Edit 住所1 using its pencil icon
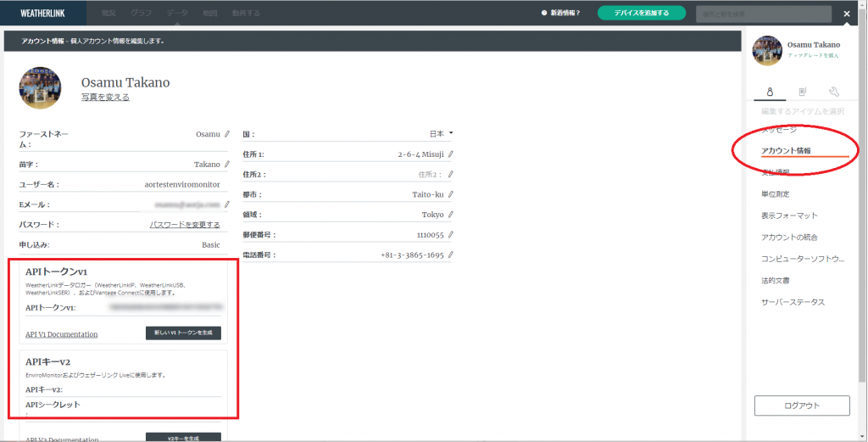 point(451,154)
